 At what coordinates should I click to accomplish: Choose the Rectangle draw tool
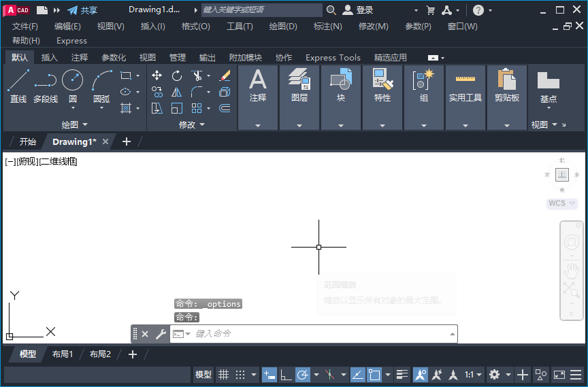click(126, 75)
